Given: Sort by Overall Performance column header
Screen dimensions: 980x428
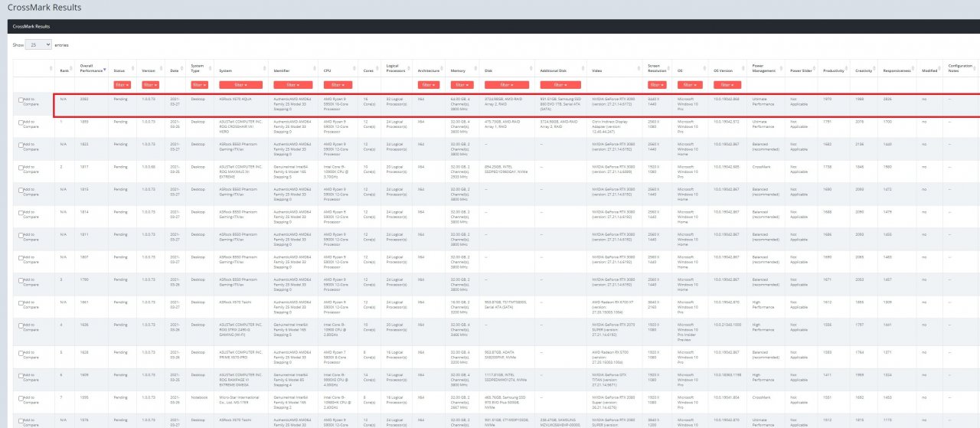Looking at the screenshot, I should point(90,68).
